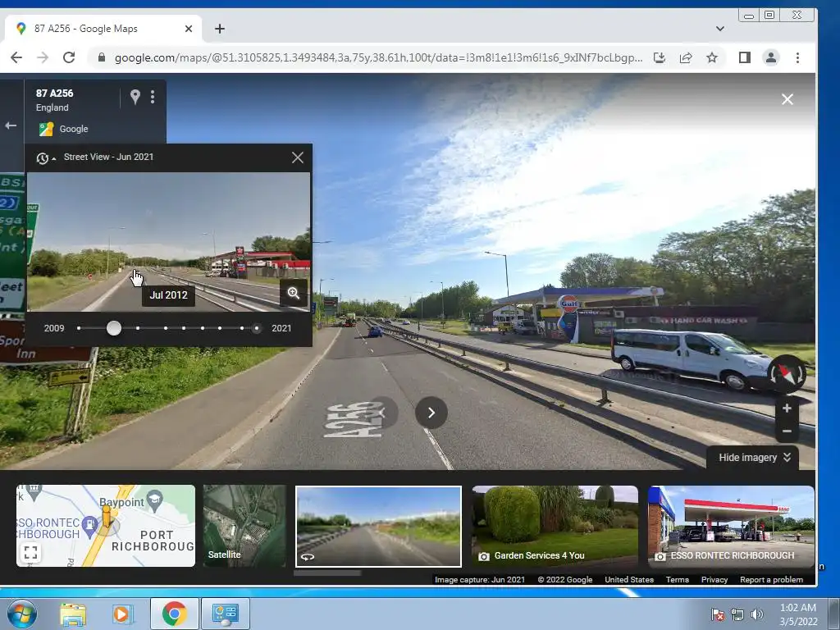The image size is (840, 630).
Task: Select the first 2009 dot on timeline
Action: pos(79,328)
